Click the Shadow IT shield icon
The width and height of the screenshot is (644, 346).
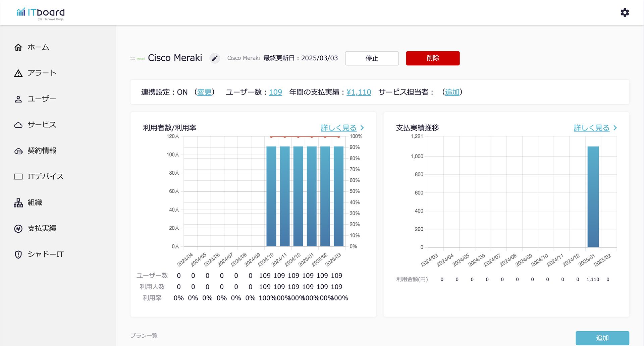18,254
